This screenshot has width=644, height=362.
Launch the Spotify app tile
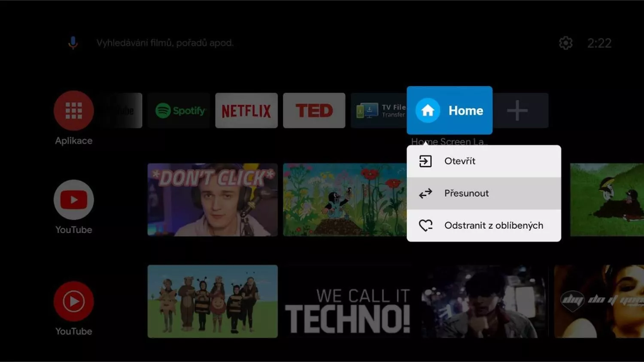coord(179,111)
